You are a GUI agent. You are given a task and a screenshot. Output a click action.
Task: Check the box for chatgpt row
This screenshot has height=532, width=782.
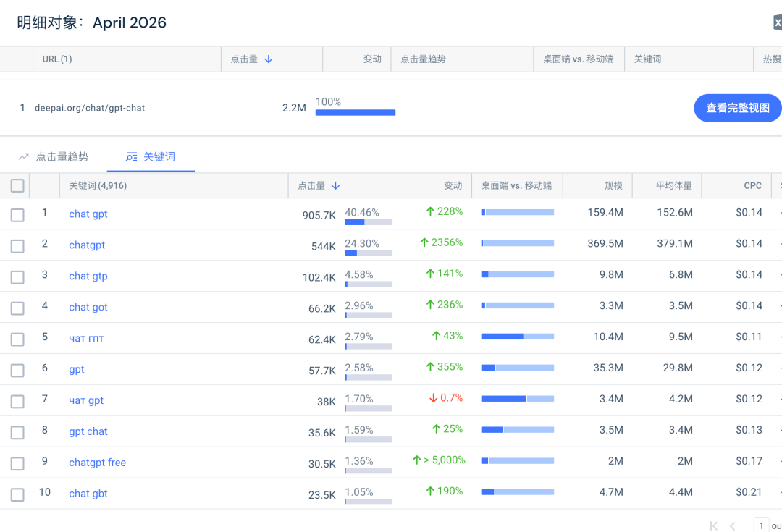17,246
